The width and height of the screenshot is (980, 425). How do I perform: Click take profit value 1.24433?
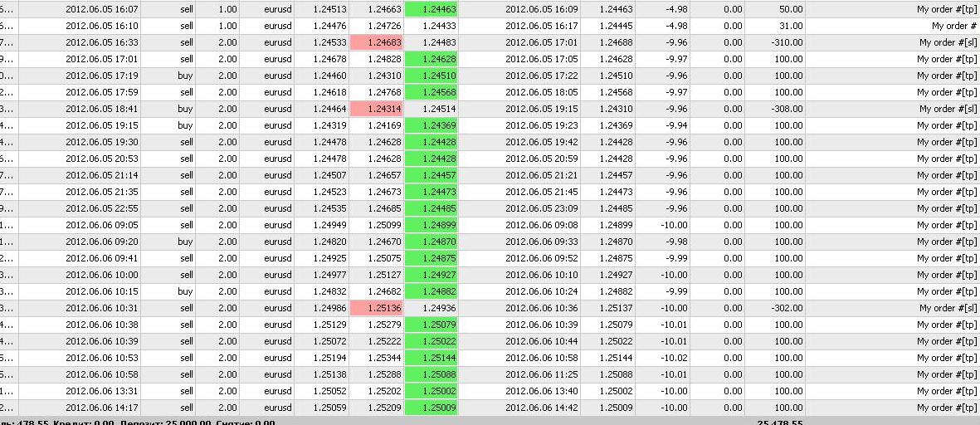439,27
